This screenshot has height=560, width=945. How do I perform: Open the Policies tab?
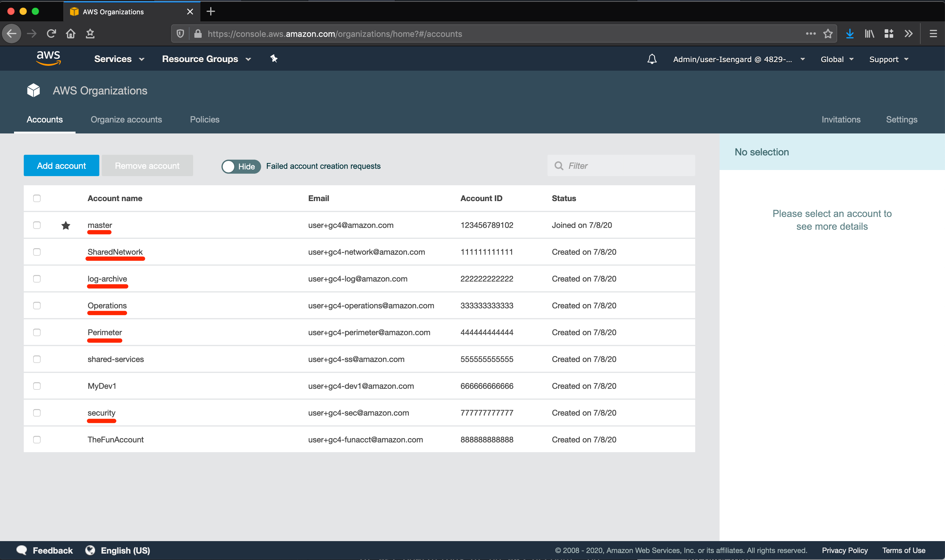[x=204, y=119]
